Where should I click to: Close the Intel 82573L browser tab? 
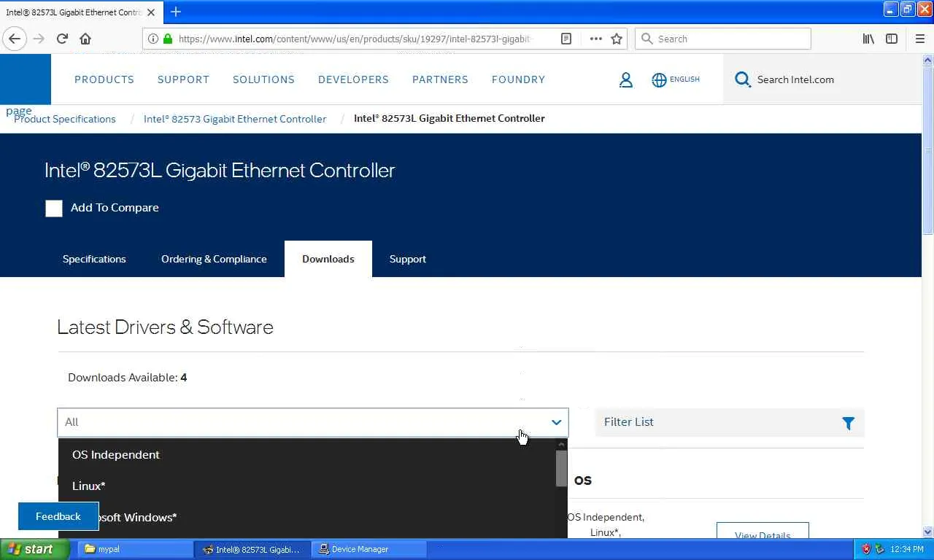(151, 12)
